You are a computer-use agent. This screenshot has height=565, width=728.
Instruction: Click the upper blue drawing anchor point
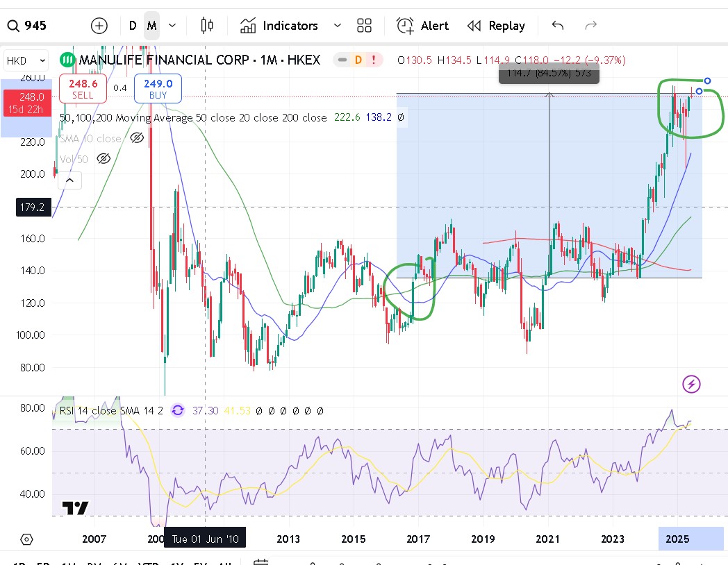click(707, 81)
